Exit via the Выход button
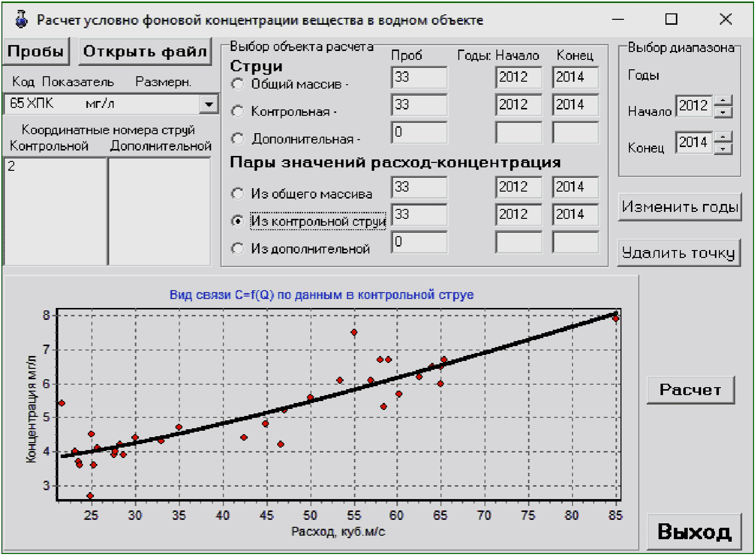 point(694,532)
